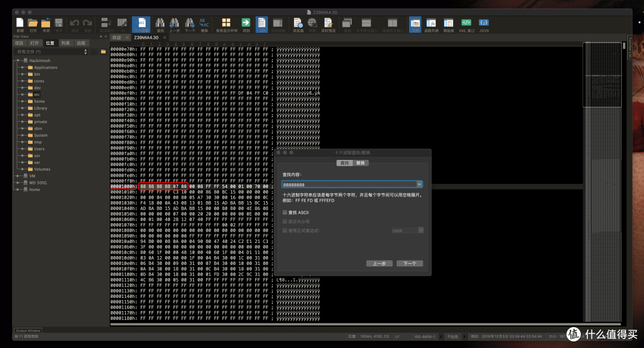This screenshot has width=644, height=348.
Task: Expand the VM volume arrow
Action: 18,175
